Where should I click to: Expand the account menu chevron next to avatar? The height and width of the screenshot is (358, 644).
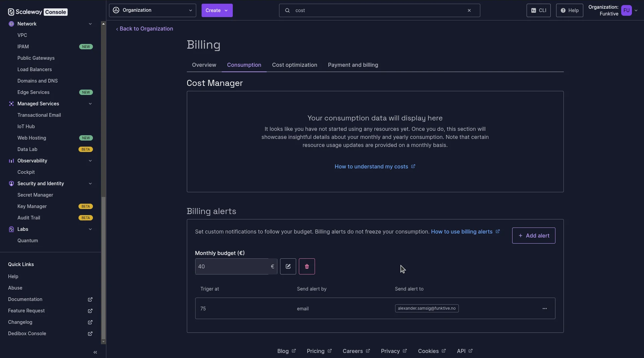[x=636, y=10]
